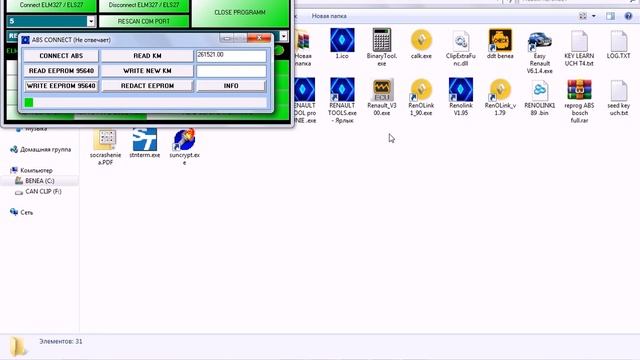
Task: Select KEY LEARN UCH T4.txt file
Action: 579,40
